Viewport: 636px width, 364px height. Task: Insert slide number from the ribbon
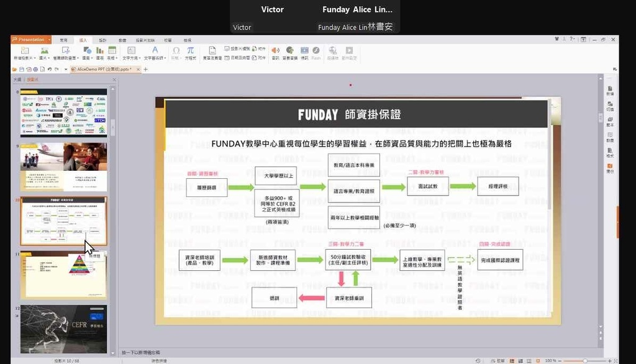[x=237, y=48]
